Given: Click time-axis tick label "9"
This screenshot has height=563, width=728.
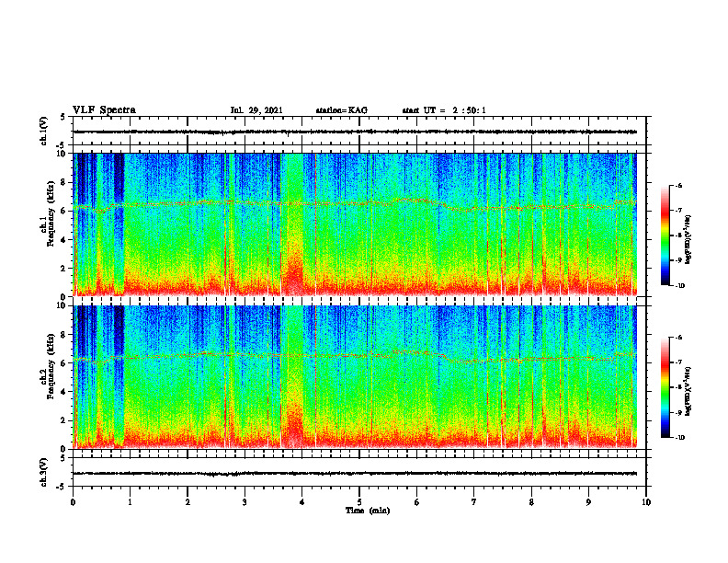Looking at the screenshot, I should tap(588, 502).
